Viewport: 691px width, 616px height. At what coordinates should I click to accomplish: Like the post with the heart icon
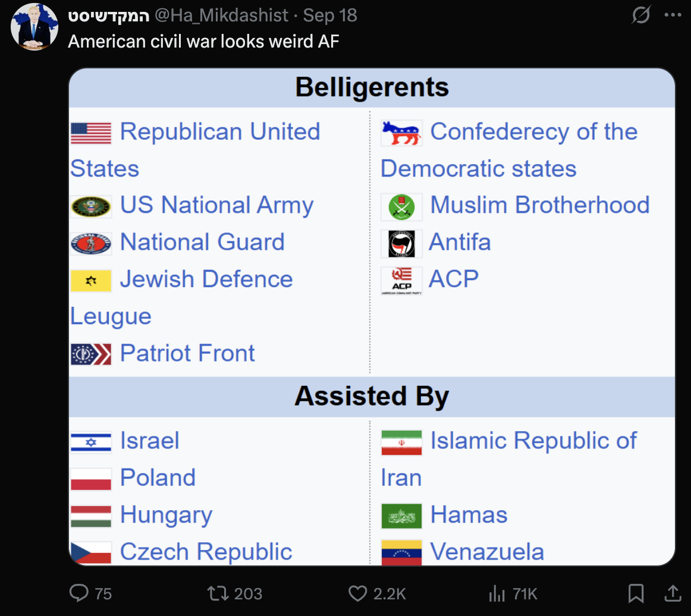(357, 593)
